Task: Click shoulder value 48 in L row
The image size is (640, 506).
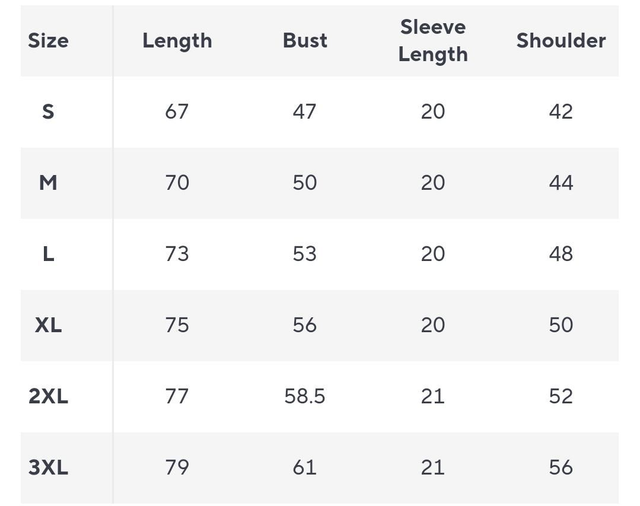Action: (561, 254)
